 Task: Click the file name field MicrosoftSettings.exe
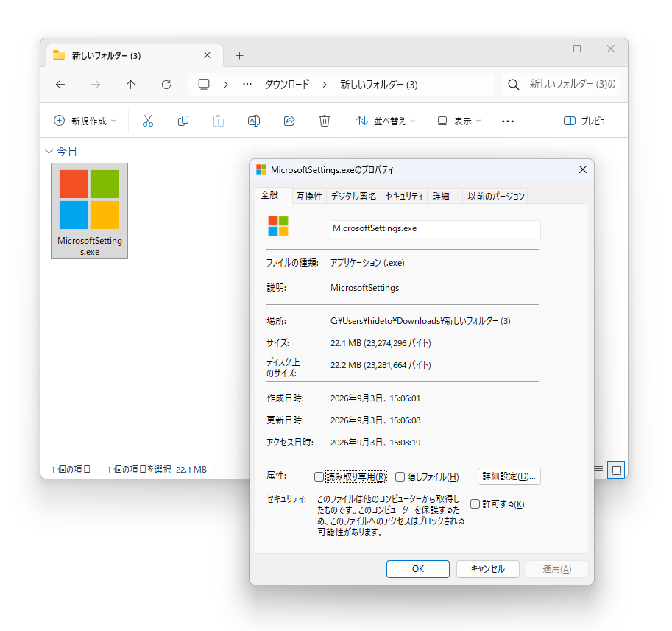(435, 229)
